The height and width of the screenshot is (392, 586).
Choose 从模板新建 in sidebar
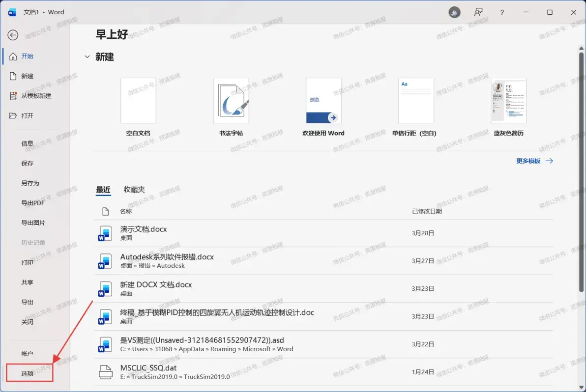[x=36, y=96]
